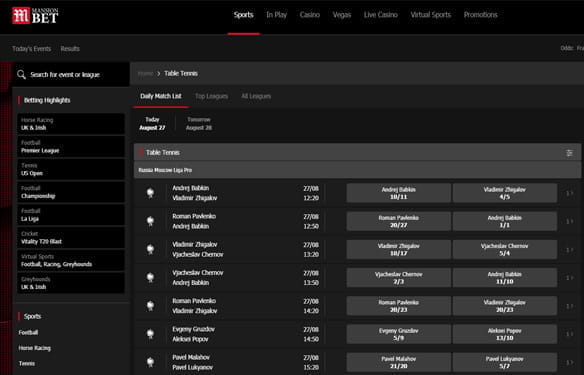Switch to the All Leagues tab
This screenshot has width=584, height=375.
click(256, 96)
